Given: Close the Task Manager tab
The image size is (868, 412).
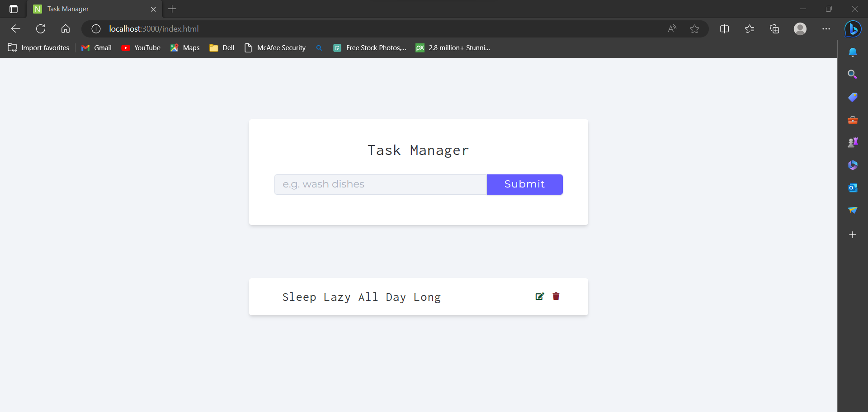Looking at the screenshot, I should [153, 9].
